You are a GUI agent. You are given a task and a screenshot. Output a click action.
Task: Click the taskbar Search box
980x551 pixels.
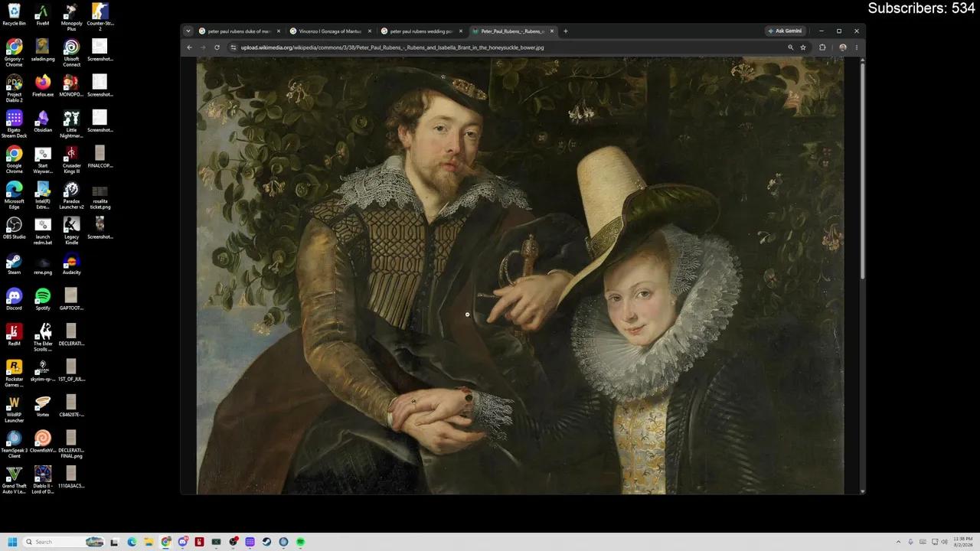tap(64, 542)
